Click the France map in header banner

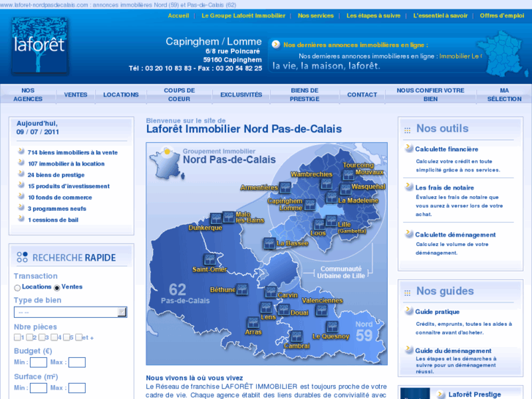[501, 53]
